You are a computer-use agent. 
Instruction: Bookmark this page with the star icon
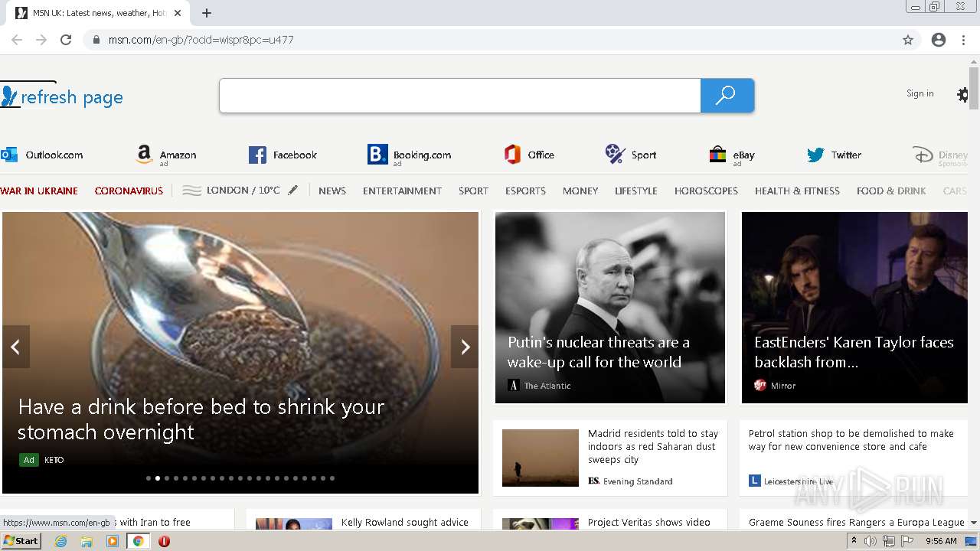coord(908,40)
